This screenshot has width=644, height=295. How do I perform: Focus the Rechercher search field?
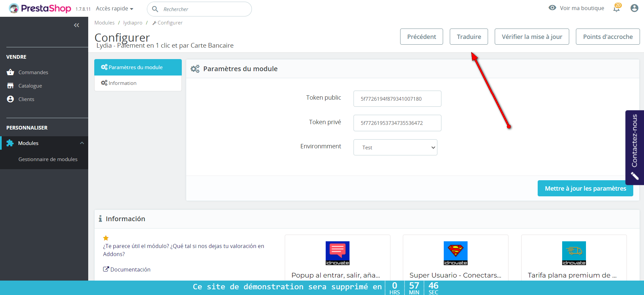[x=199, y=9]
